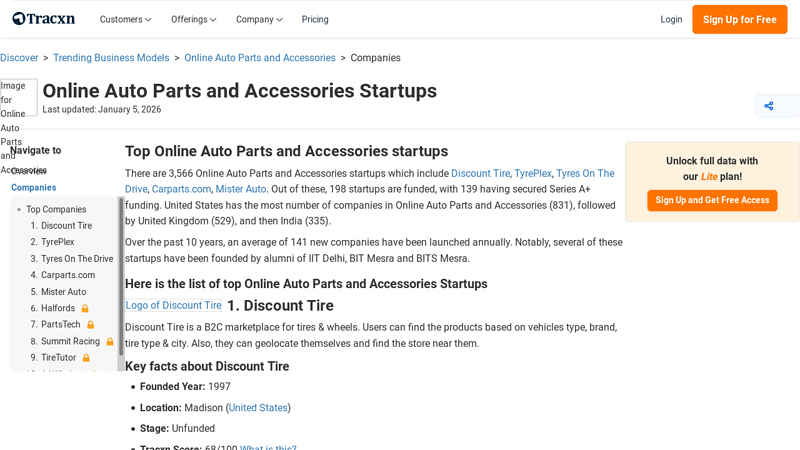This screenshot has height=450, width=800.
Task: Click the Tracxn logo
Action: point(44,19)
